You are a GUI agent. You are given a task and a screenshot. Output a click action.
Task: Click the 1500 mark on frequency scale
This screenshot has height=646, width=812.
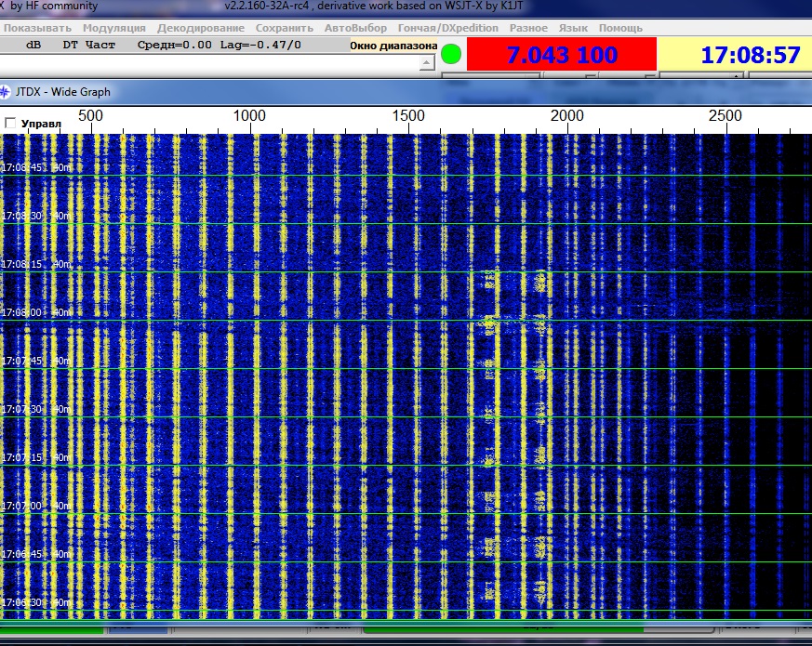[408, 116]
